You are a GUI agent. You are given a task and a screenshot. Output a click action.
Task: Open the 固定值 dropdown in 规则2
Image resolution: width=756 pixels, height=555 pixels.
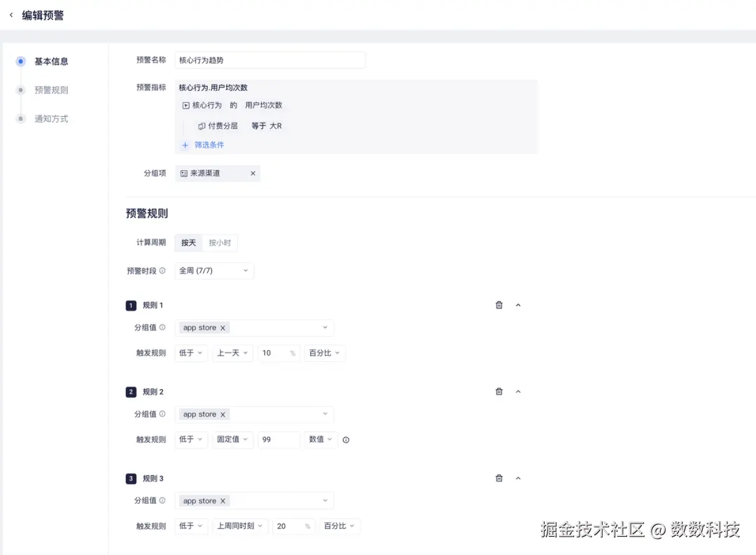(232, 440)
